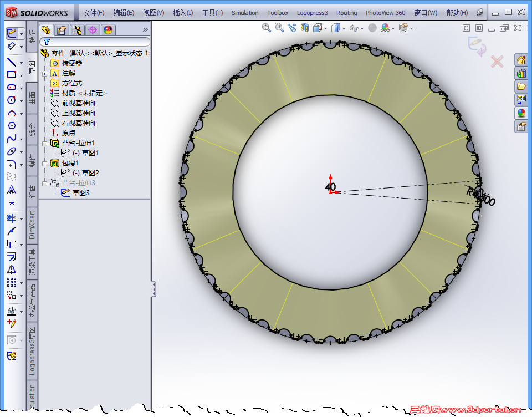The height and width of the screenshot is (417, 532).
Task: Select the Corner Rectangle sketch tool
Action: coord(12,75)
